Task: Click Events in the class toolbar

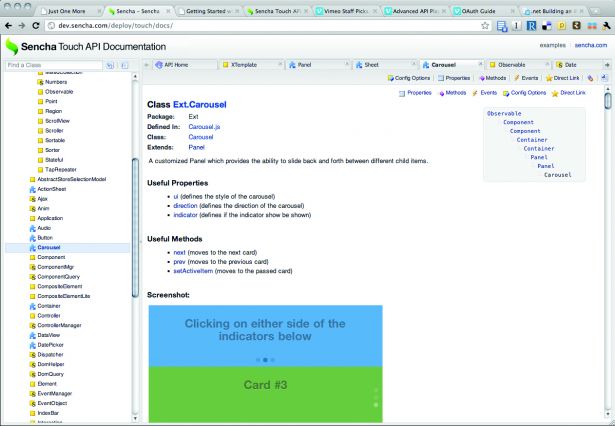Action: point(526,78)
